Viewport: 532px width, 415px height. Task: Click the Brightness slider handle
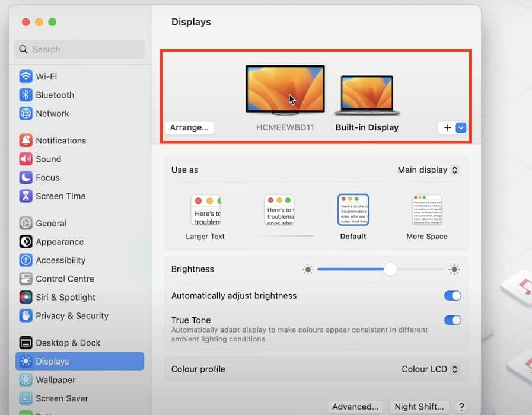pyautogui.click(x=390, y=269)
